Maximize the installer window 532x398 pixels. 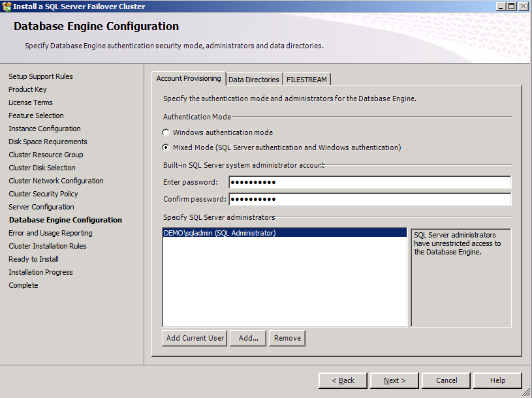pyautogui.click(x=512, y=6)
